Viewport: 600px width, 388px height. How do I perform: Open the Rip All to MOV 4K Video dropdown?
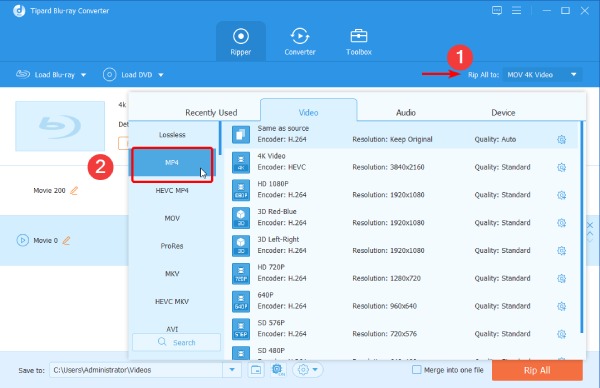pyautogui.click(x=542, y=75)
